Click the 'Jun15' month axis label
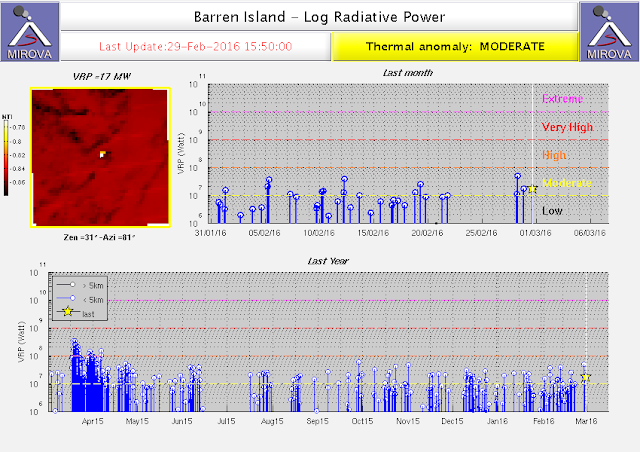640x452 pixels. point(182,421)
